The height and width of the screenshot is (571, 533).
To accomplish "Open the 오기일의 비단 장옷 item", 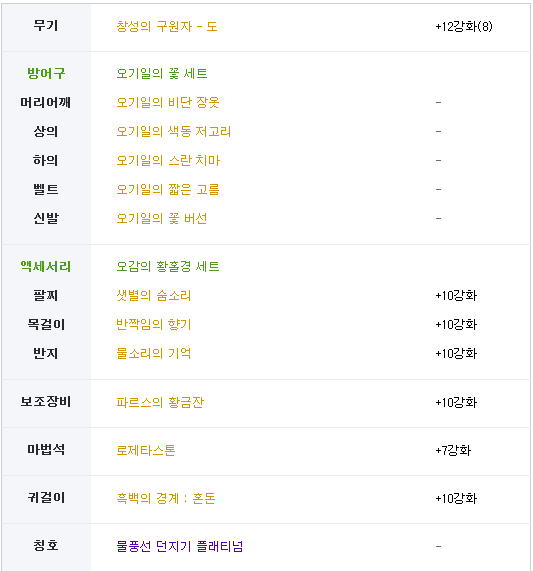I will pyautogui.click(x=168, y=103).
